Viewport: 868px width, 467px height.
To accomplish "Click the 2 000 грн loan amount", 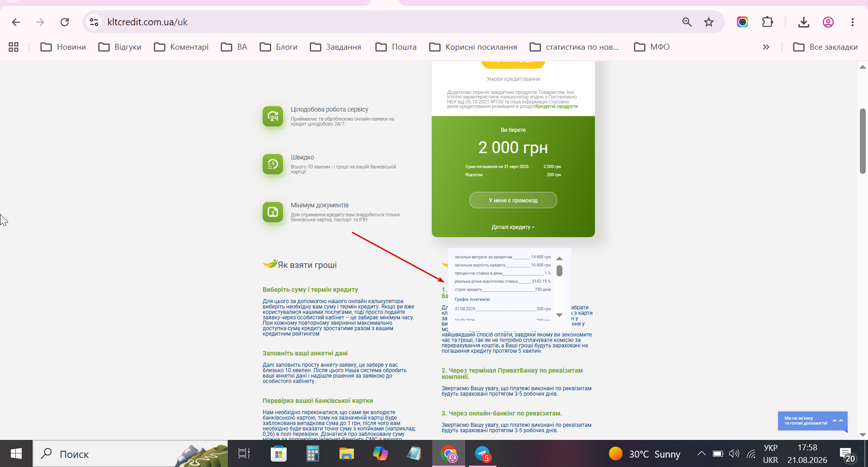I will point(513,148).
